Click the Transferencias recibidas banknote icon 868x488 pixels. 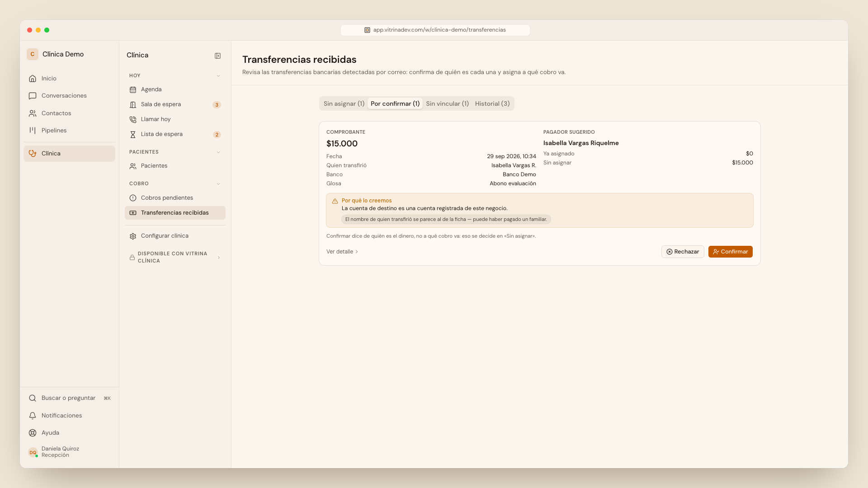pyautogui.click(x=133, y=213)
